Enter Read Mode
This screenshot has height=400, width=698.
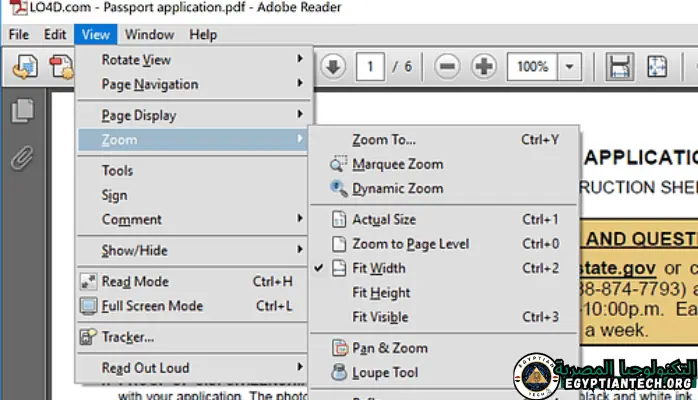[x=192, y=282]
